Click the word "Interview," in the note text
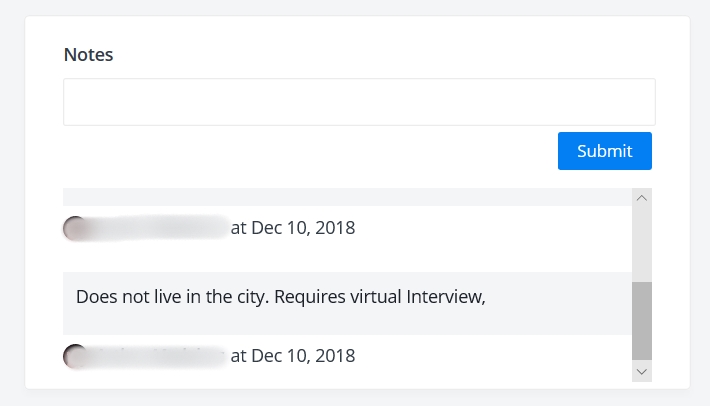 tap(446, 297)
